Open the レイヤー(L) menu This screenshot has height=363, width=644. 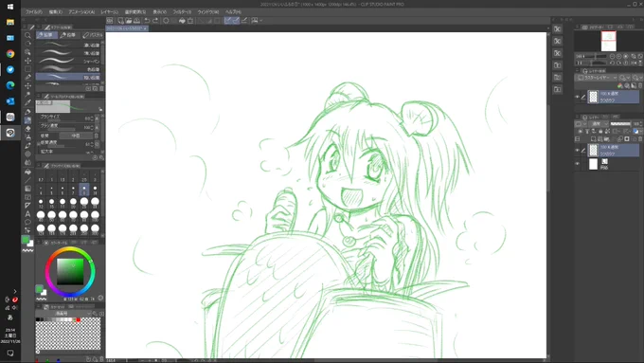click(x=110, y=12)
